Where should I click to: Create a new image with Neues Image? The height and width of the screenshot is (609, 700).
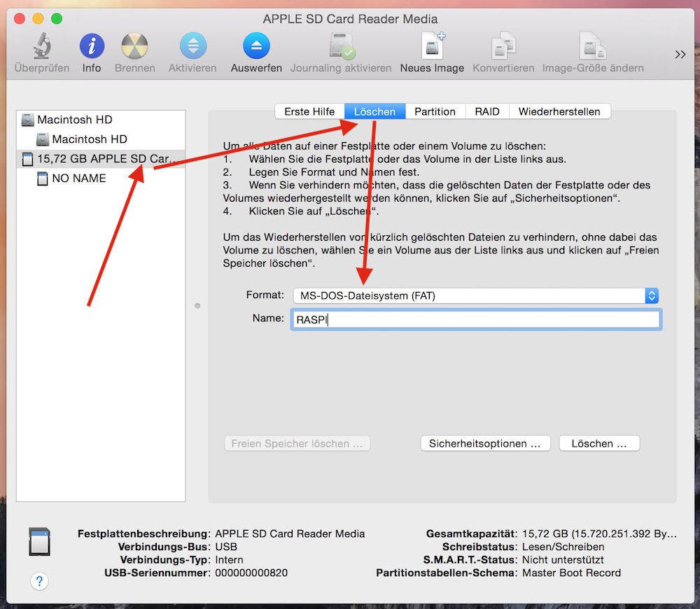[433, 45]
